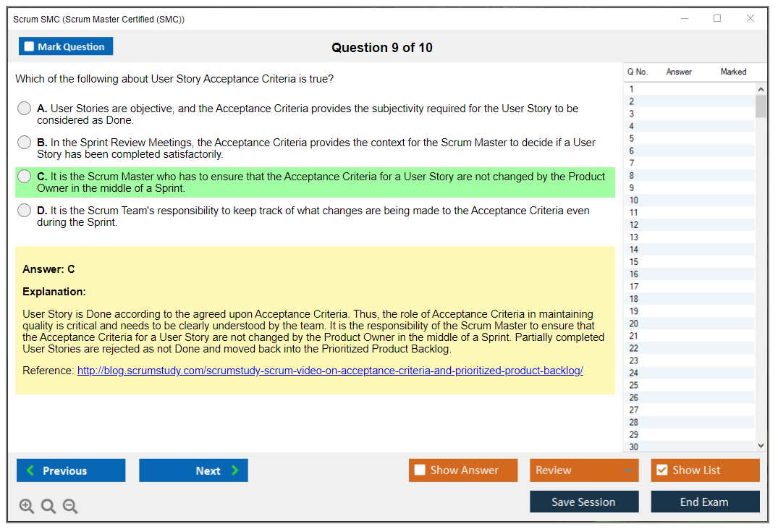Maximize the exam window
Viewport: 778px width, 532px height.
tap(717, 19)
